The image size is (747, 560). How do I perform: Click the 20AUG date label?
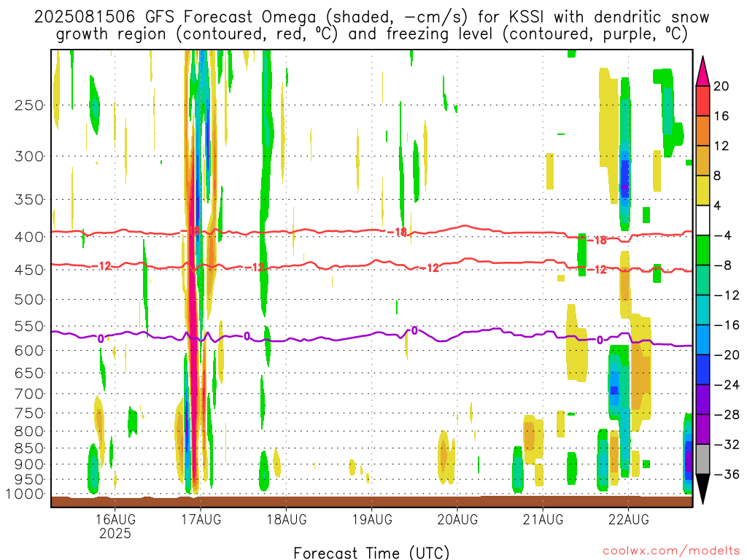pos(457,519)
